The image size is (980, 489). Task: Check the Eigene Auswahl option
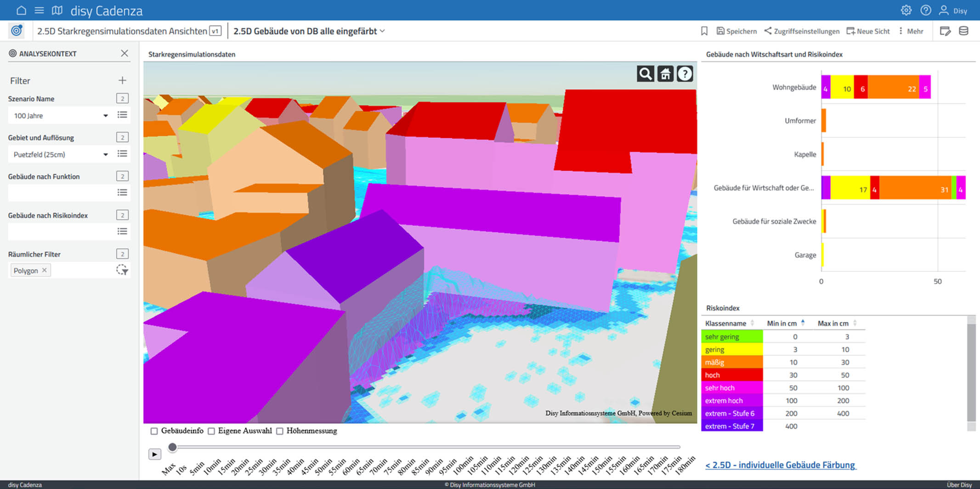click(x=211, y=431)
